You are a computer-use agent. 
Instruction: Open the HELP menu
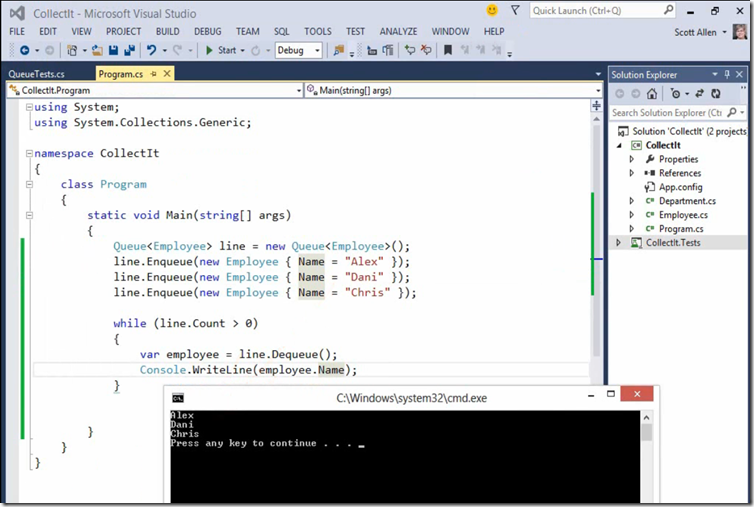pos(494,32)
